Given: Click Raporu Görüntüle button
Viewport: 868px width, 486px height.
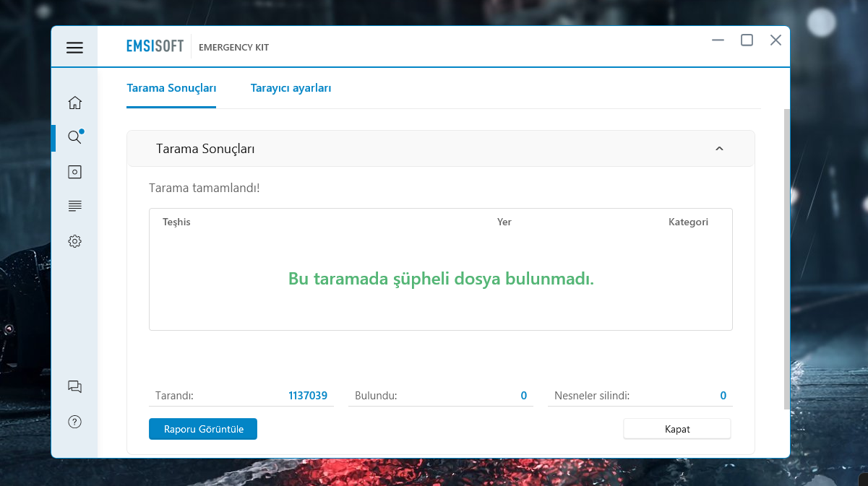Looking at the screenshot, I should pos(203,429).
